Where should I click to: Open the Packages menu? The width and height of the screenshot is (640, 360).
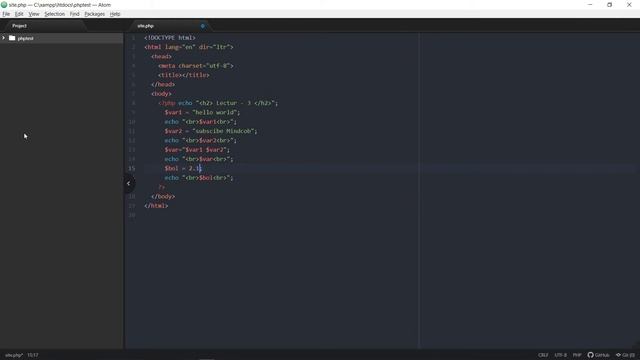coord(95,14)
